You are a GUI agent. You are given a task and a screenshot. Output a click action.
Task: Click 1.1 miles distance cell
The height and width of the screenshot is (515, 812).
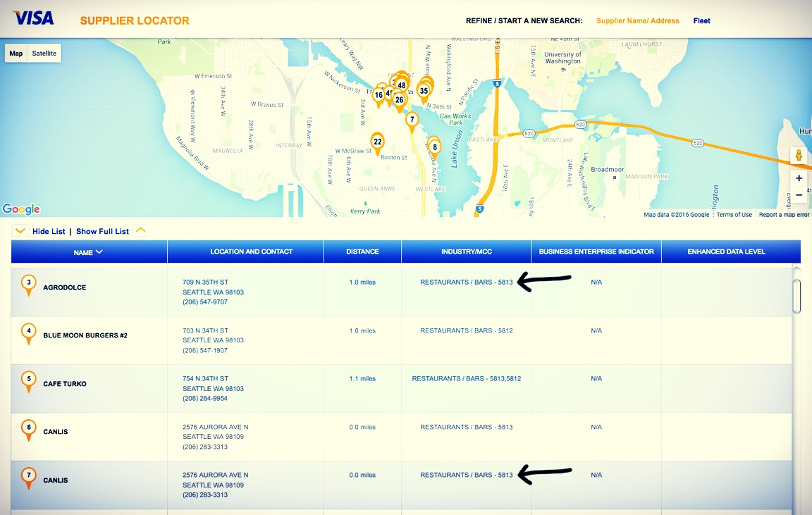[362, 378]
